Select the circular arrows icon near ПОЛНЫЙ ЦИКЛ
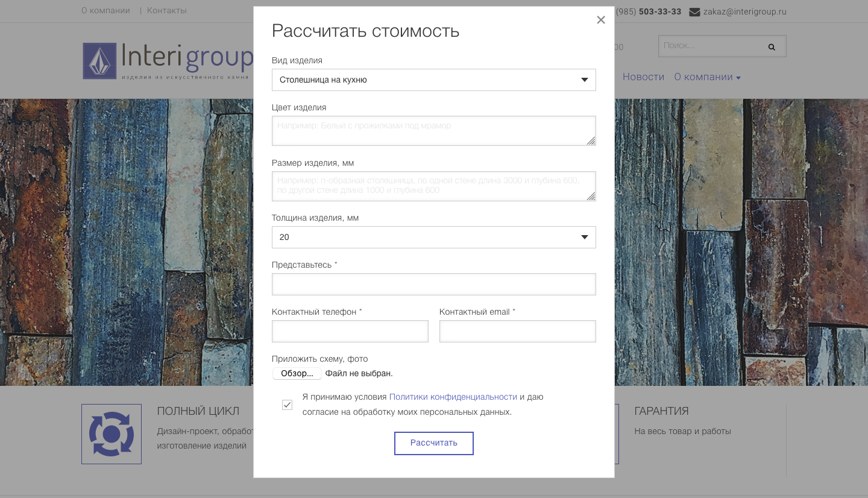Viewport: 868px width, 498px height. click(111, 433)
